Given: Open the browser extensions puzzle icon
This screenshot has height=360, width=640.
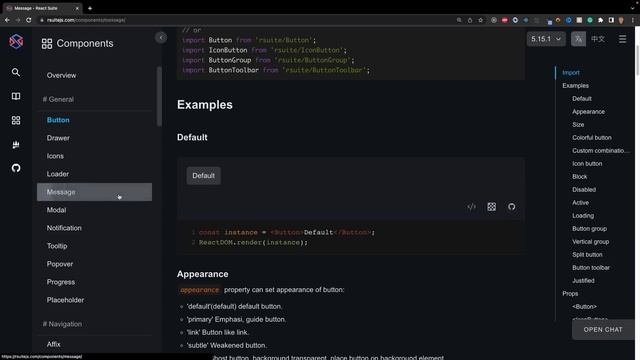Looking at the screenshot, I should point(600,20).
